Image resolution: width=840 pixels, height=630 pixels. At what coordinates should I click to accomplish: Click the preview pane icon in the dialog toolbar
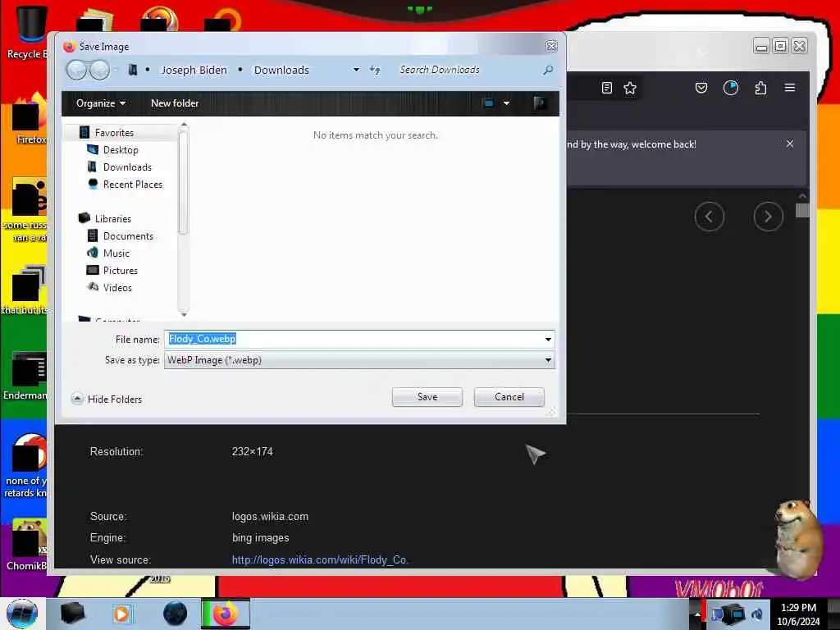point(540,103)
